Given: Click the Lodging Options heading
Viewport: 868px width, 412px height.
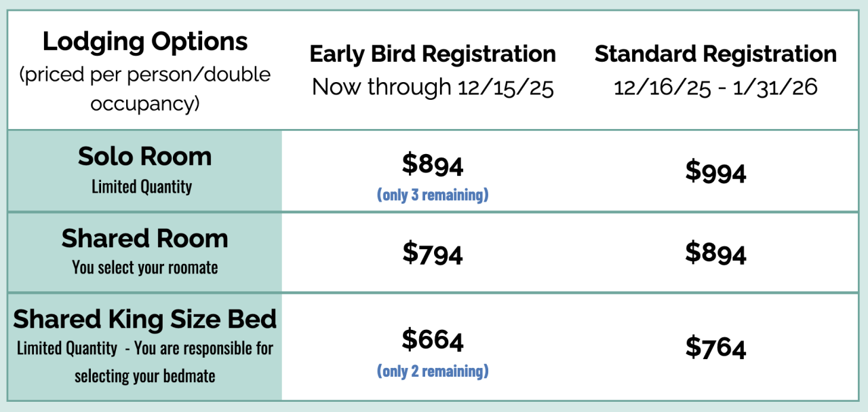Looking at the screenshot, I should (x=145, y=42).
